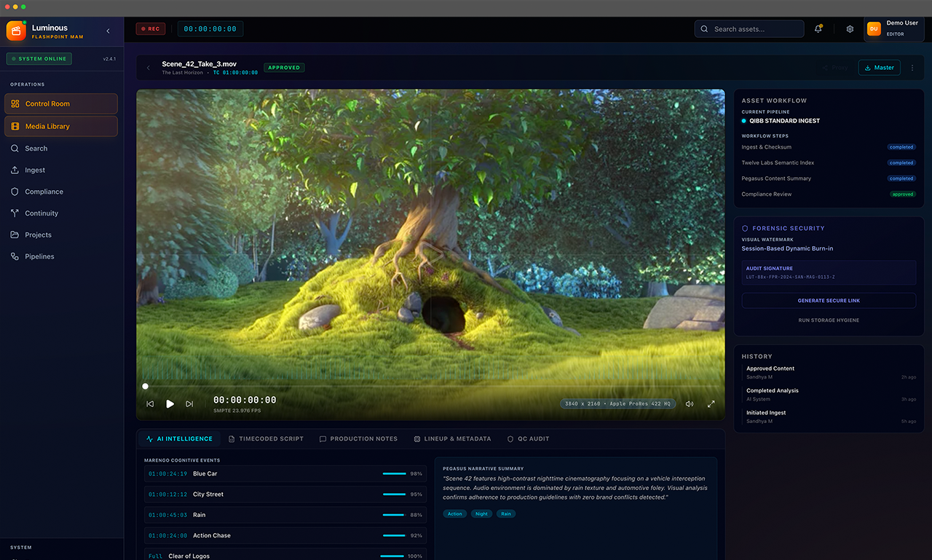Click the Audit Signature code box
The height and width of the screenshot is (560, 932).
tap(829, 272)
